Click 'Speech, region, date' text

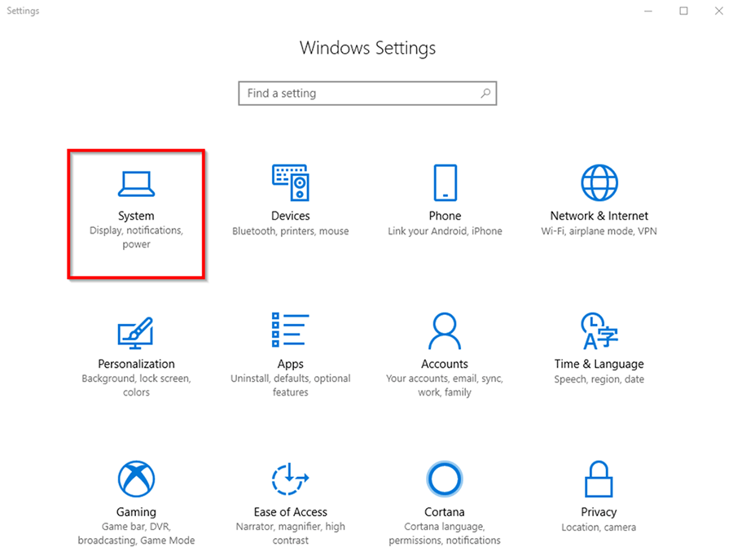(599, 379)
